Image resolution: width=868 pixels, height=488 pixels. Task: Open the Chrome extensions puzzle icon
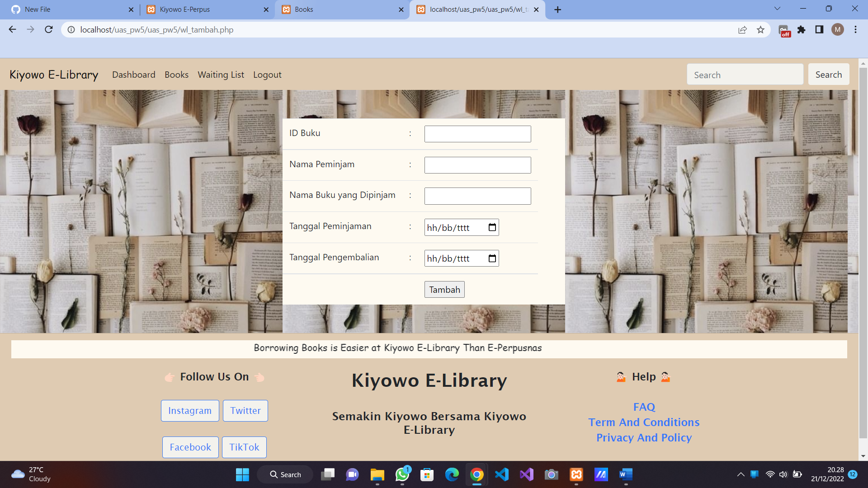pos(801,30)
